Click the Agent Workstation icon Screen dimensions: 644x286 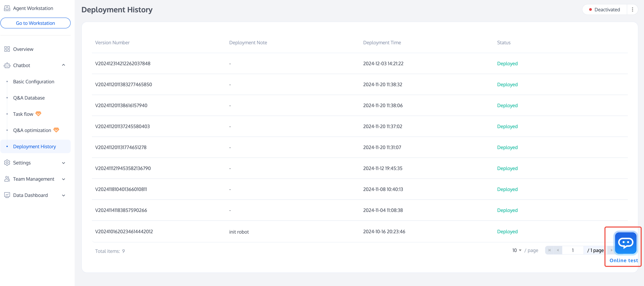[7, 8]
